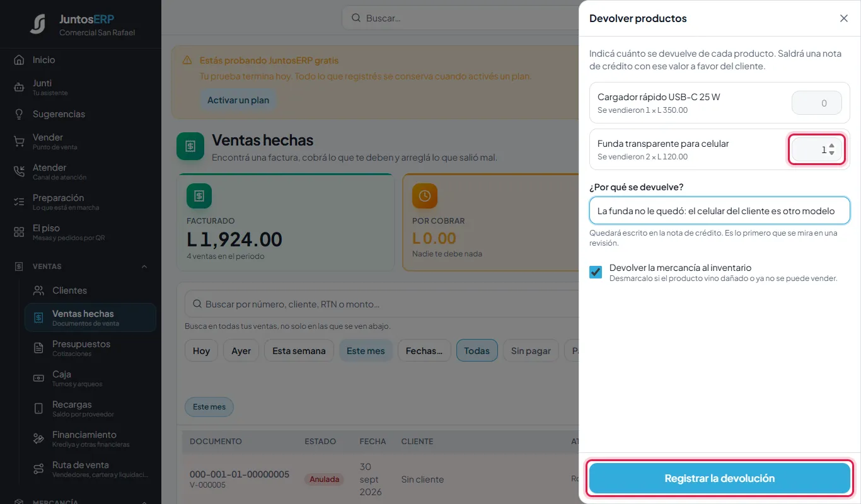Screen dimensions: 861x504
Task: Click the El piso grid icon
Action: [x=19, y=232]
